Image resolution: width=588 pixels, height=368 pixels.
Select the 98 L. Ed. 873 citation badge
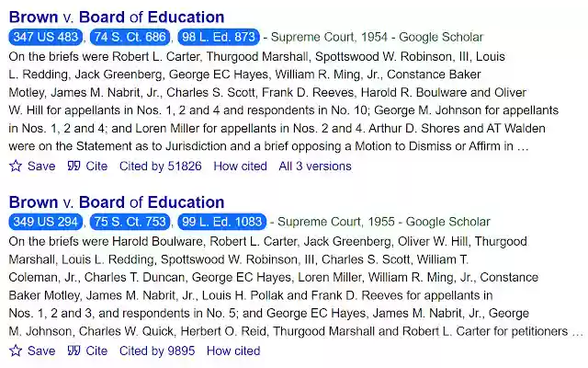point(219,38)
